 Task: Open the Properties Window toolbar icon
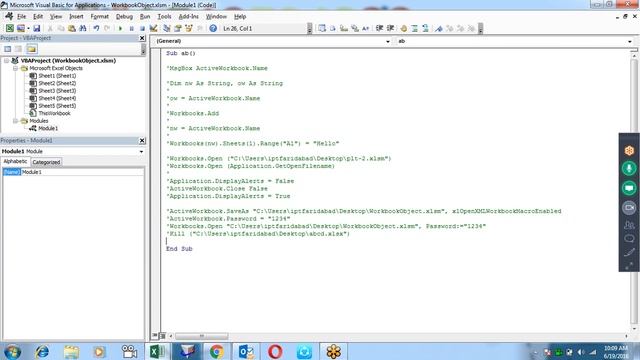point(178,28)
